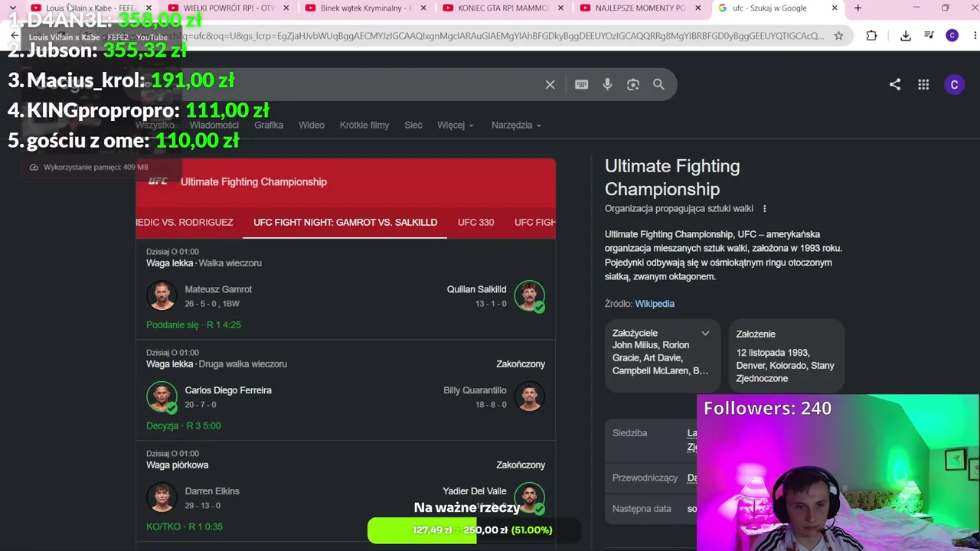Close the NAJLEPSZE MOMENTY tab
Viewport: 980px width, 551px height.
pyautogui.click(x=697, y=8)
